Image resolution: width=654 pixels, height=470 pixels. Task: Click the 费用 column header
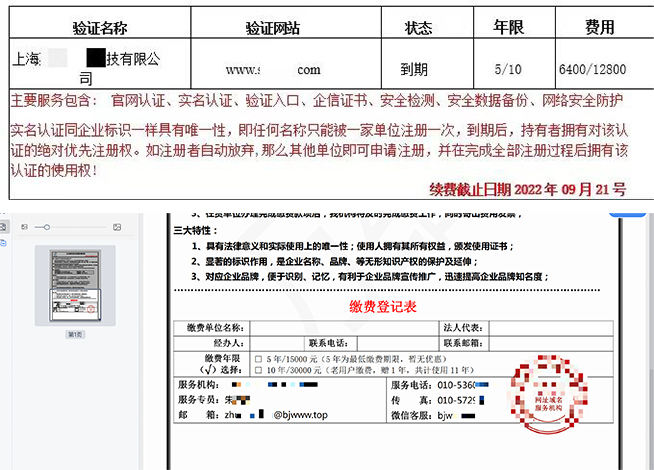[599, 27]
